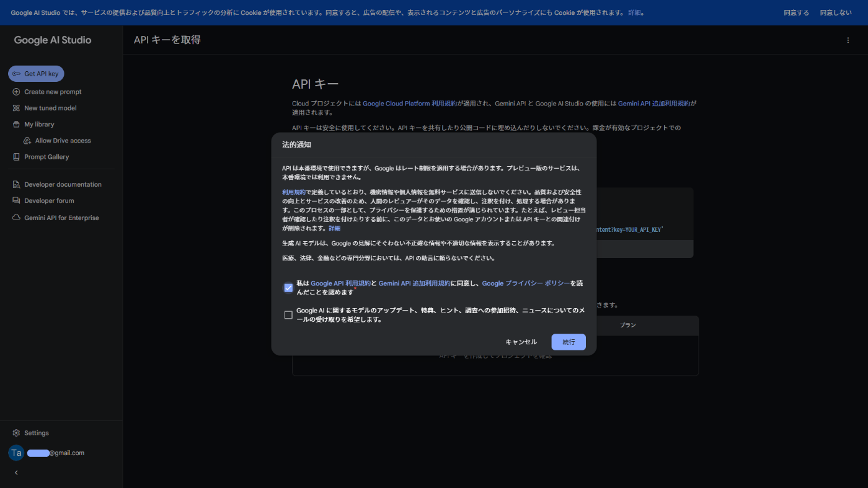The width and height of the screenshot is (868, 488).
Task: Open the 利用規約 link in the dialog body
Action: coord(294,192)
